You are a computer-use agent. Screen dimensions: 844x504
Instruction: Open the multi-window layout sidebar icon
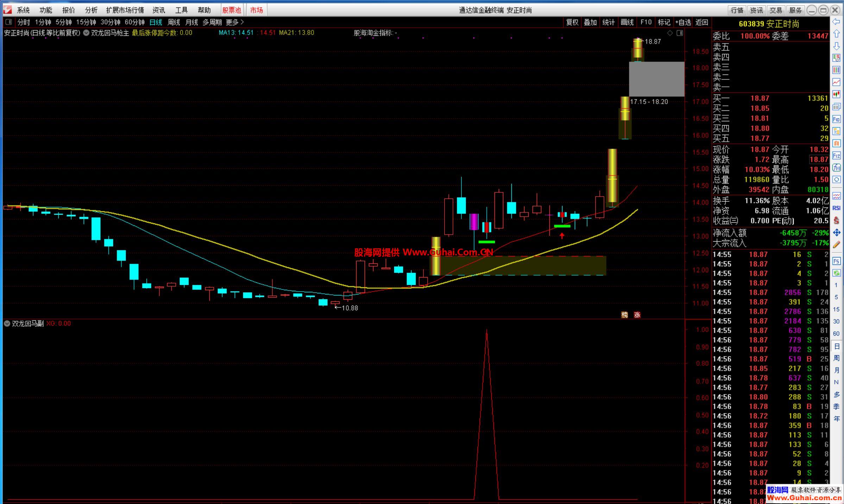836,107
